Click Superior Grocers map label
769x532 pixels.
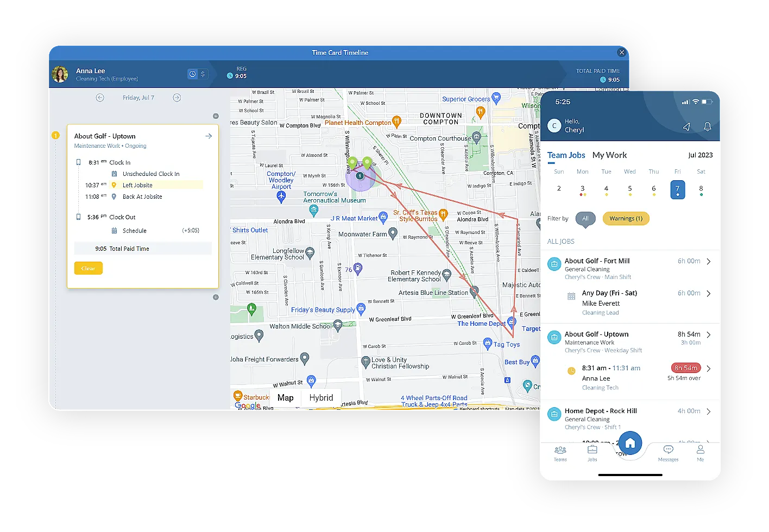466,99
